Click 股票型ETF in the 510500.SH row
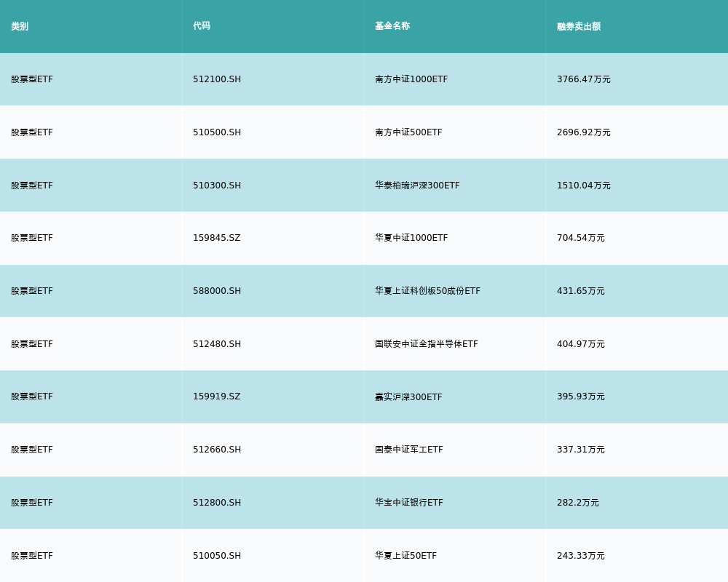This screenshot has height=582, width=728. (x=32, y=132)
